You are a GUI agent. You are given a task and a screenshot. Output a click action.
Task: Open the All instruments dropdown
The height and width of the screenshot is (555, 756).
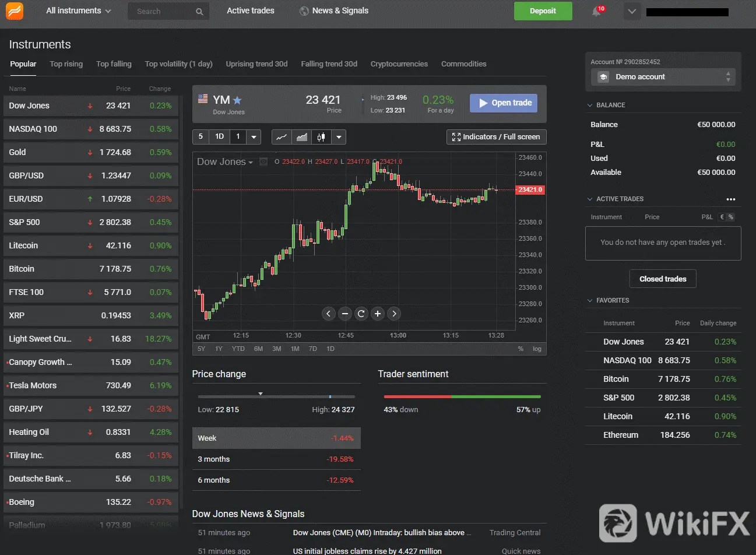[78, 10]
